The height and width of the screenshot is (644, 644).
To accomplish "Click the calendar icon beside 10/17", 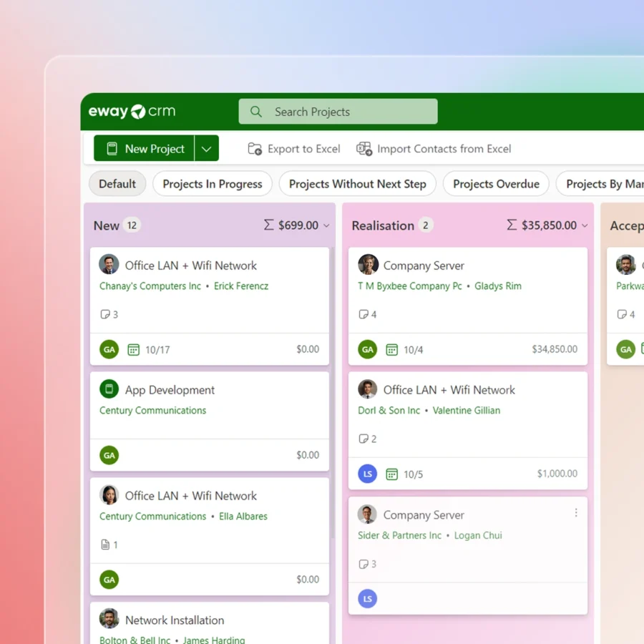I will [133, 350].
